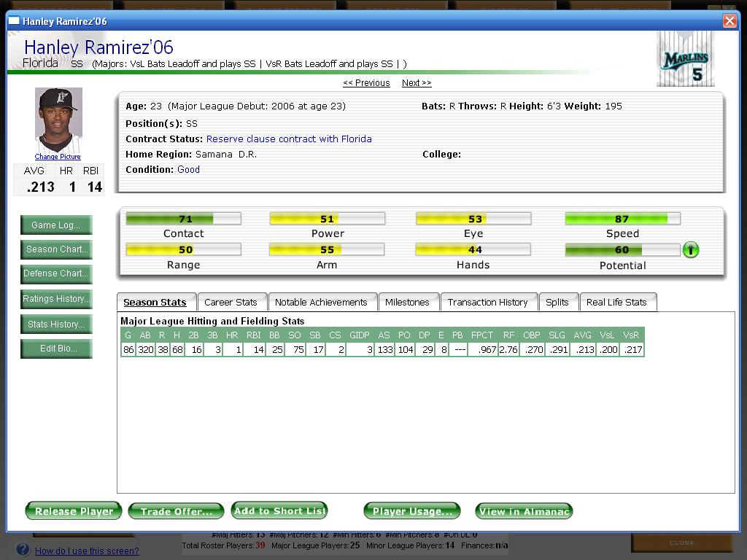This screenshot has width=747, height=560.
Task: Click the RBI 14 summary value
Action: tap(95, 187)
